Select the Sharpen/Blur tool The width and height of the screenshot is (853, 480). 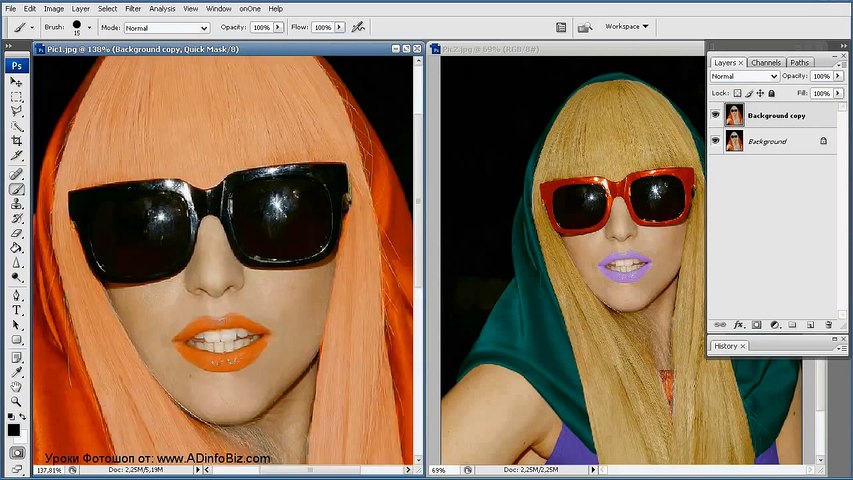(x=16, y=262)
